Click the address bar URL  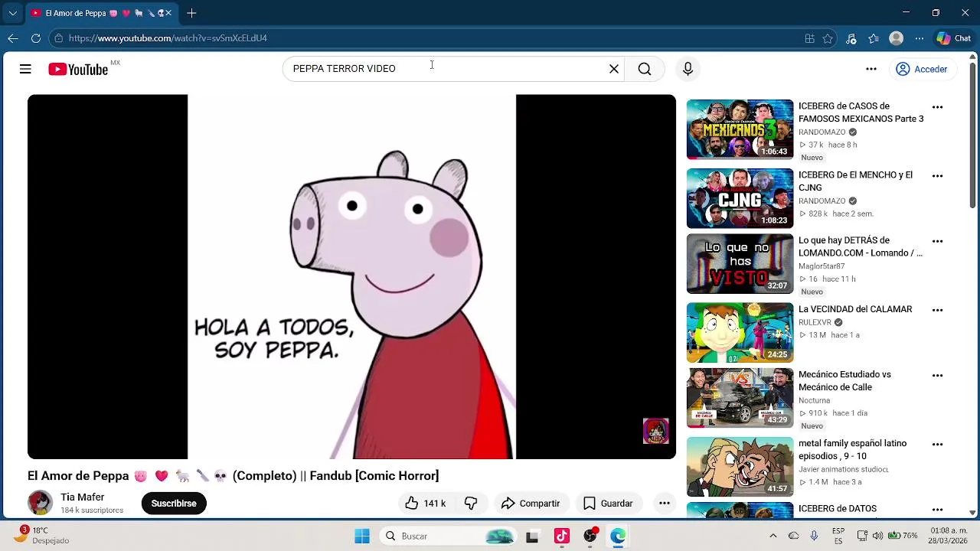click(x=167, y=38)
